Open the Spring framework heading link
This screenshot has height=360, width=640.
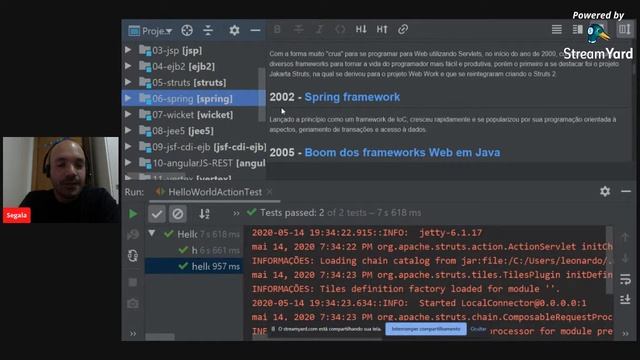[352, 97]
